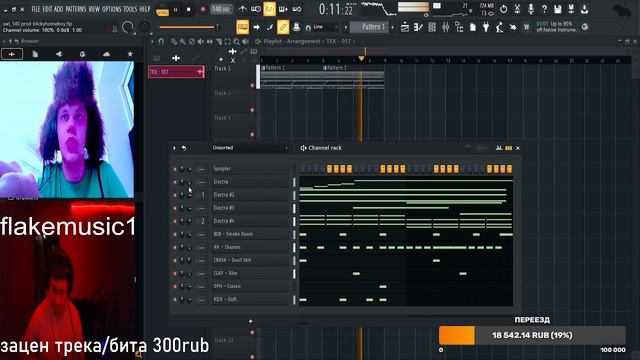Open the piano roll view icon
Image resolution: width=640 pixels, height=360 pixels.
(418, 27)
